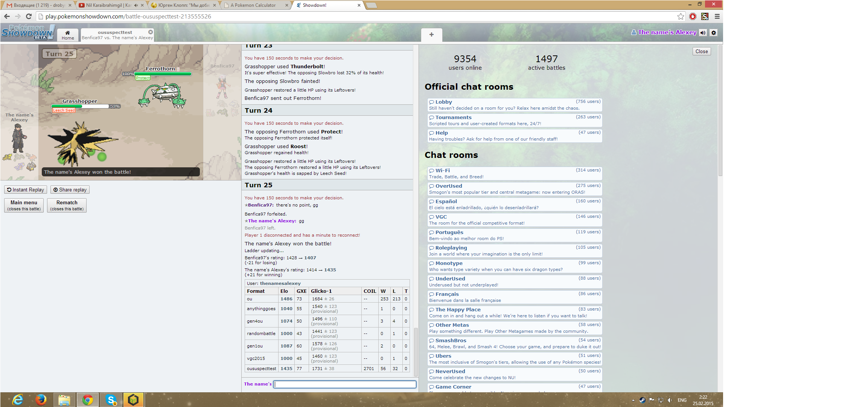
Task: Click the browser Forward arrow
Action: pyautogui.click(x=18, y=16)
